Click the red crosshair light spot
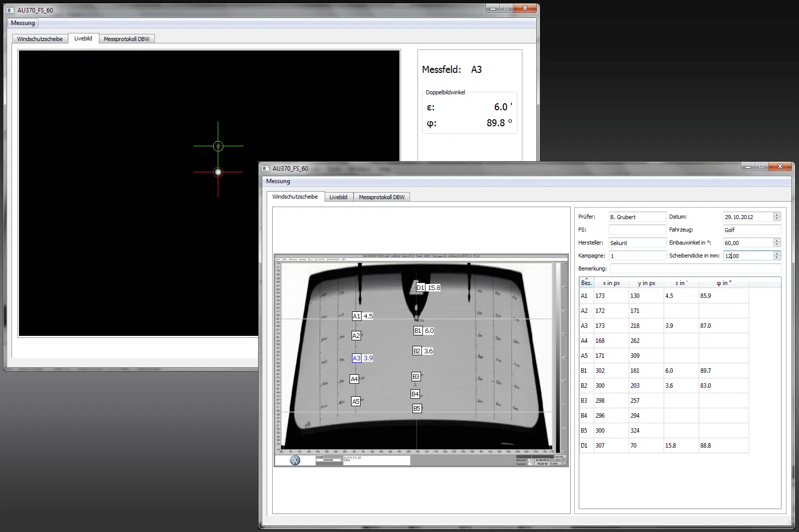Viewport: 799px width, 532px height. [x=218, y=172]
